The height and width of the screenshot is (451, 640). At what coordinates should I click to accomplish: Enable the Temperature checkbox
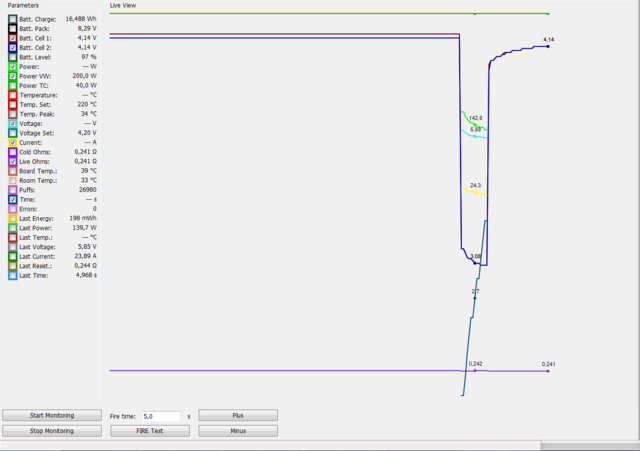[x=11, y=95]
